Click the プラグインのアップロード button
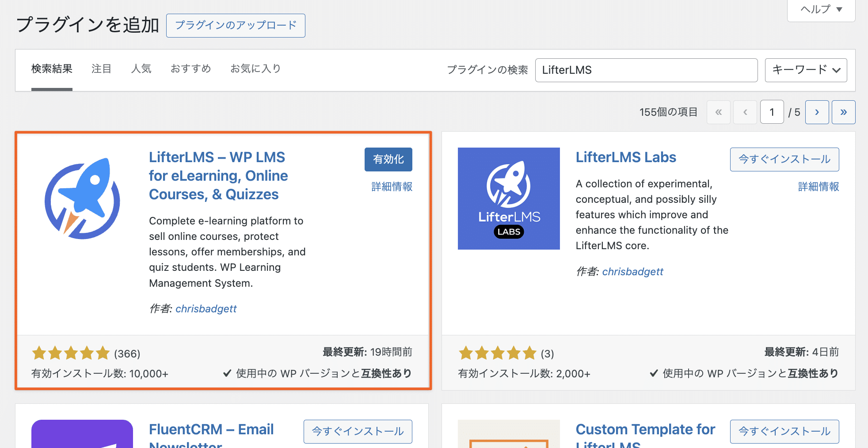Viewport: 868px width, 448px height. (235, 26)
